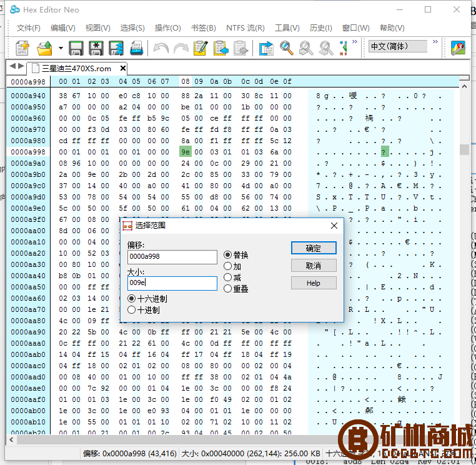Open the 文件(F) menu

[x=29, y=28]
